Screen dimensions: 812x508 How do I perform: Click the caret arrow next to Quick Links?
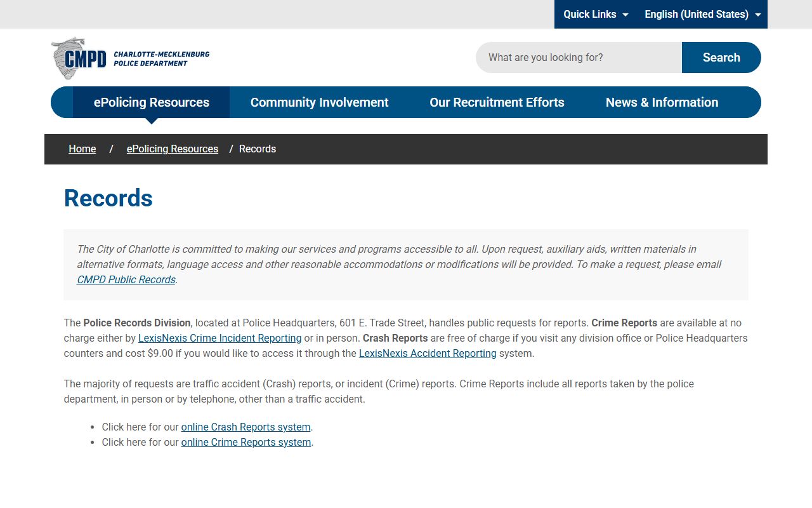[x=625, y=15]
